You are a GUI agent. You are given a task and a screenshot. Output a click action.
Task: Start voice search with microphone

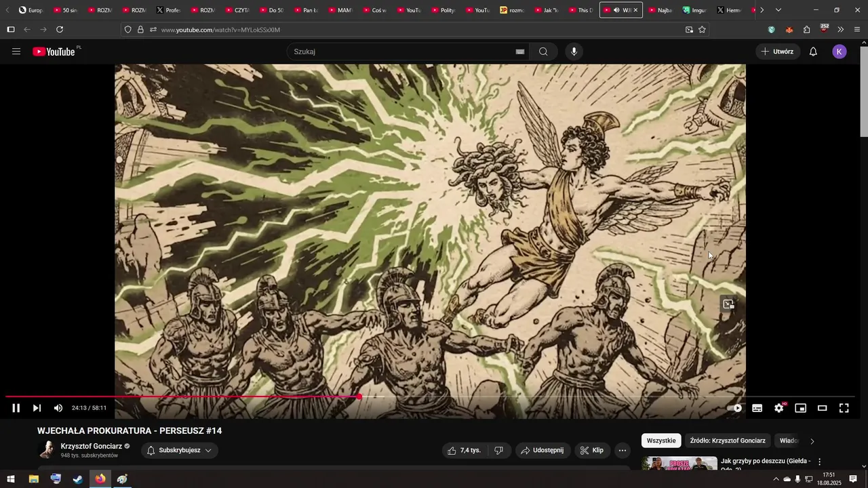pos(574,52)
